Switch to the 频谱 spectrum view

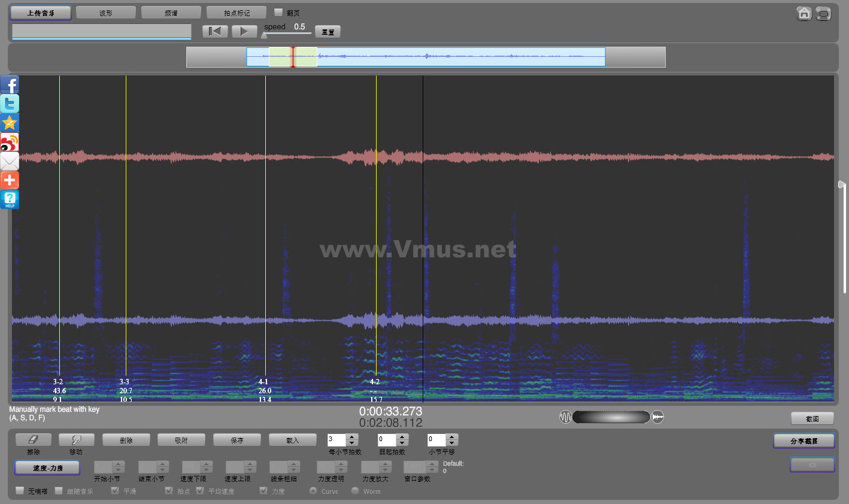coord(171,13)
